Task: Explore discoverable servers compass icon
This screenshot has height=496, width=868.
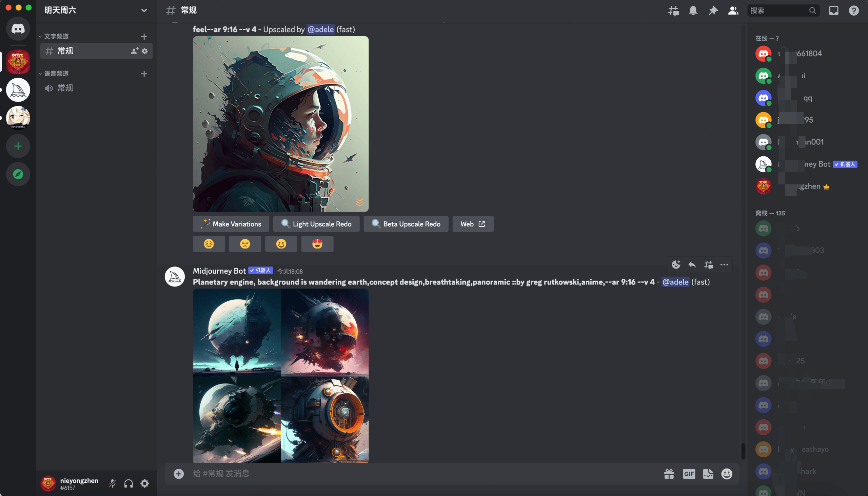Action: [x=18, y=174]
